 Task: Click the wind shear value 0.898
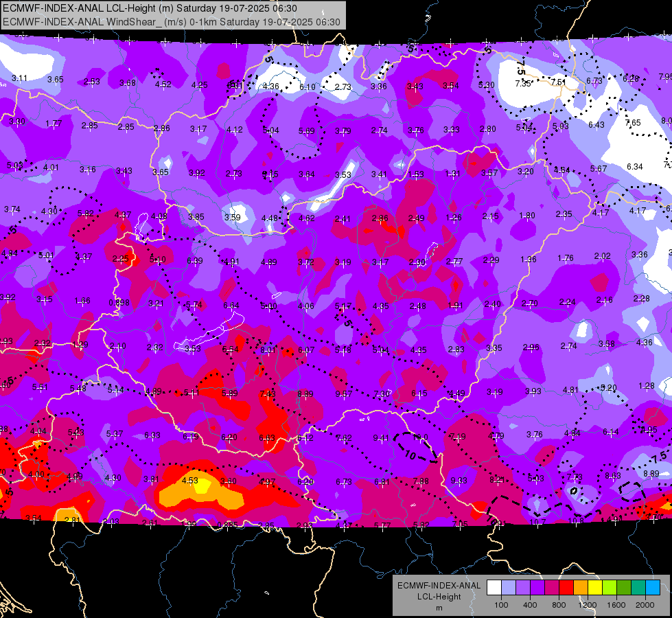point(119,302)
